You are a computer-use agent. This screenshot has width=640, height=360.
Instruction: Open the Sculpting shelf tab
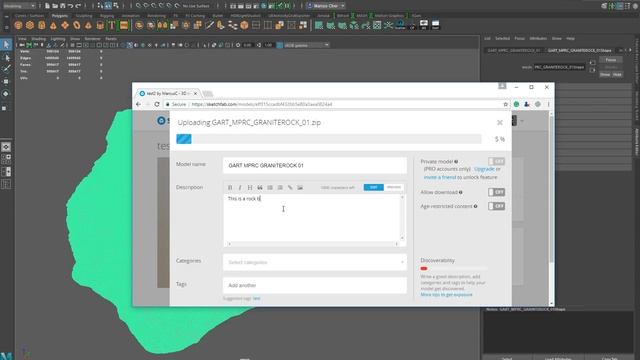pos(84,16)
